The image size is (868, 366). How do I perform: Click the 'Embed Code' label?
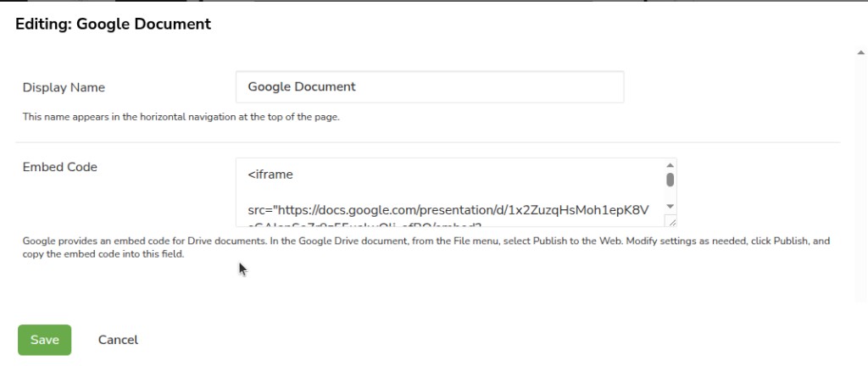click(60, 167)
